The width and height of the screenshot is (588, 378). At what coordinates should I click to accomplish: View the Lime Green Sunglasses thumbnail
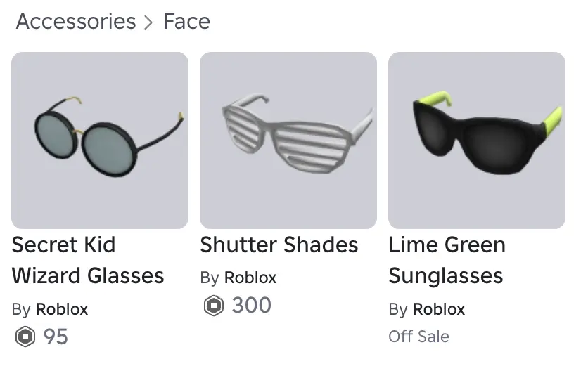click(477, 141)
